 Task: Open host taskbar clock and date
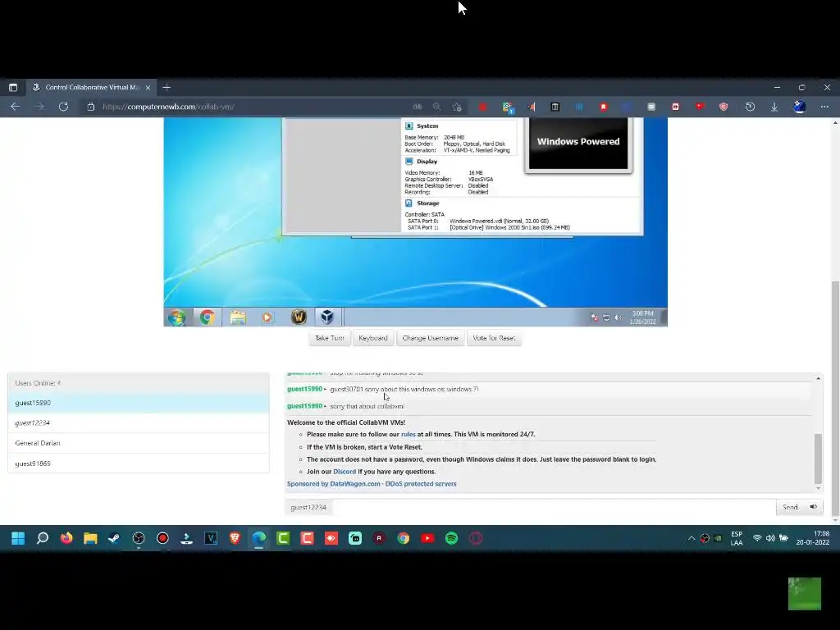pos(813,538)
